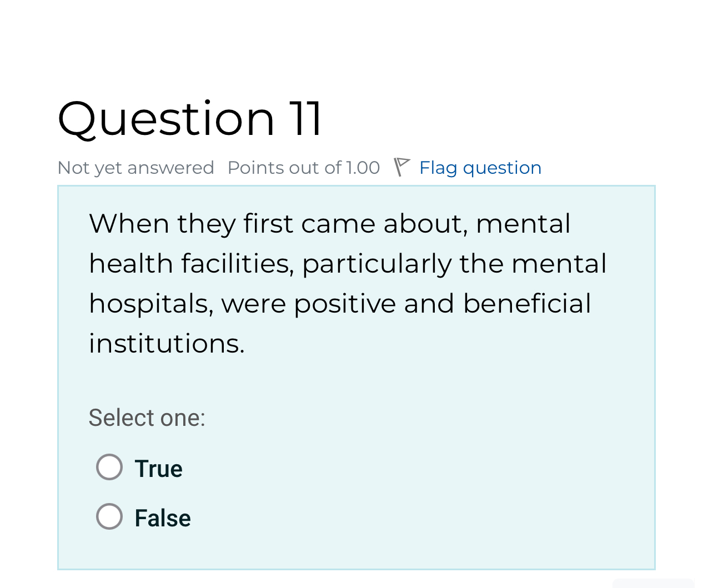Click the flag outline beside the points text
The image size is (713, 588).
(401, 166)
